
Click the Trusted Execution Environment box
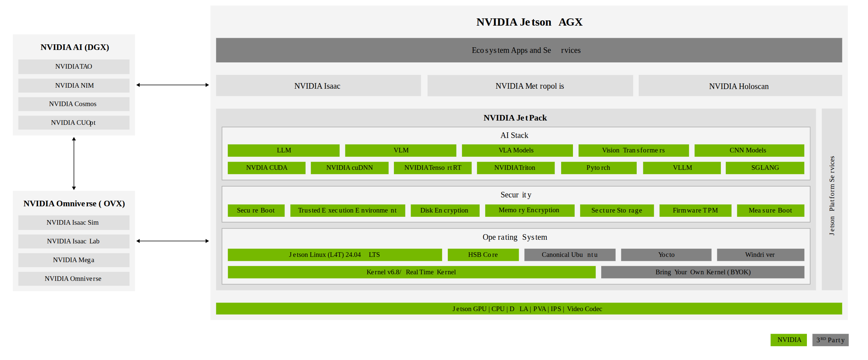348,211
